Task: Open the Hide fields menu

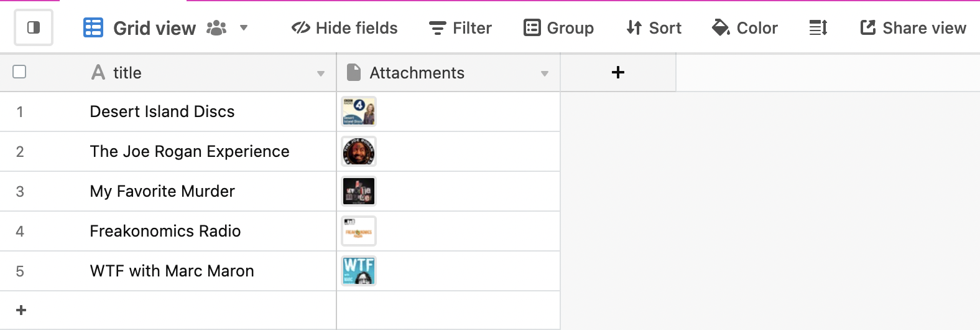Action: [x=344, y=28]
